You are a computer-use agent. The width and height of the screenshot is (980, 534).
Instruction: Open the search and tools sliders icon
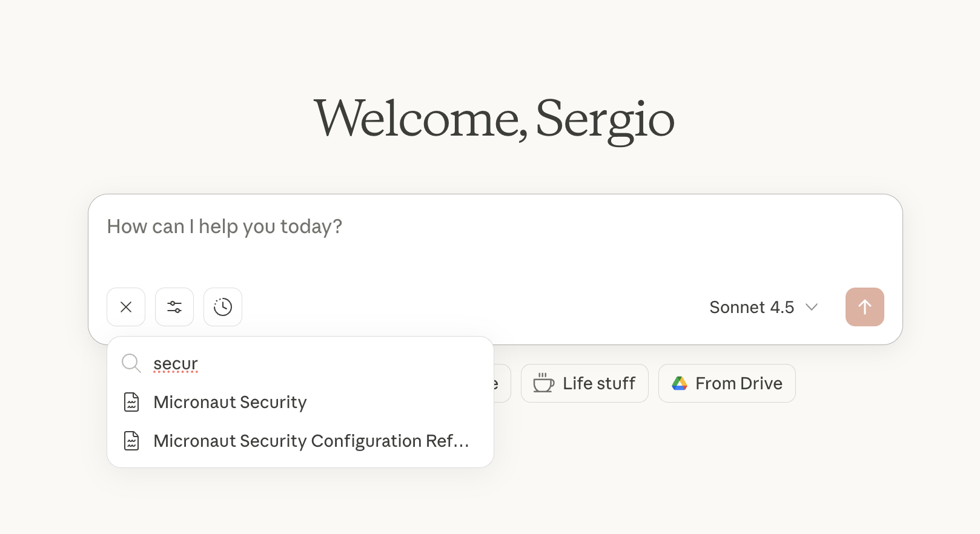click(x=174, y=307)
